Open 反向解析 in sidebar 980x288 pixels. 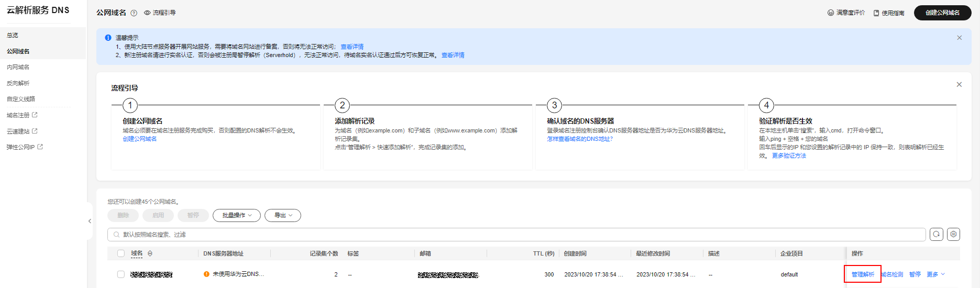18,83
